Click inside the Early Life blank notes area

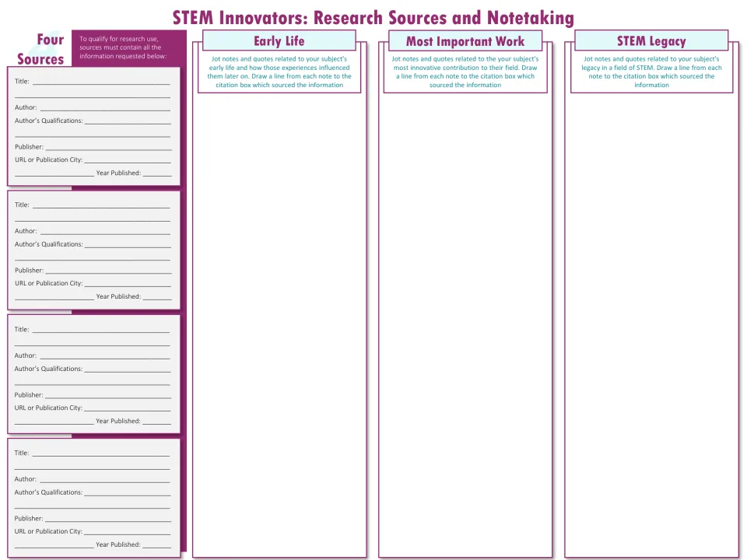(x=279, y=324)
